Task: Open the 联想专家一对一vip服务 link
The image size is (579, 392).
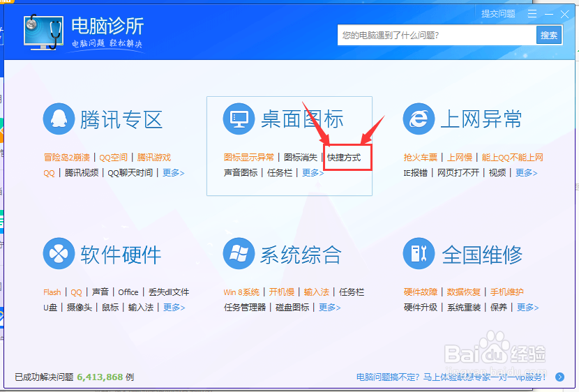Action: [451, 377]
